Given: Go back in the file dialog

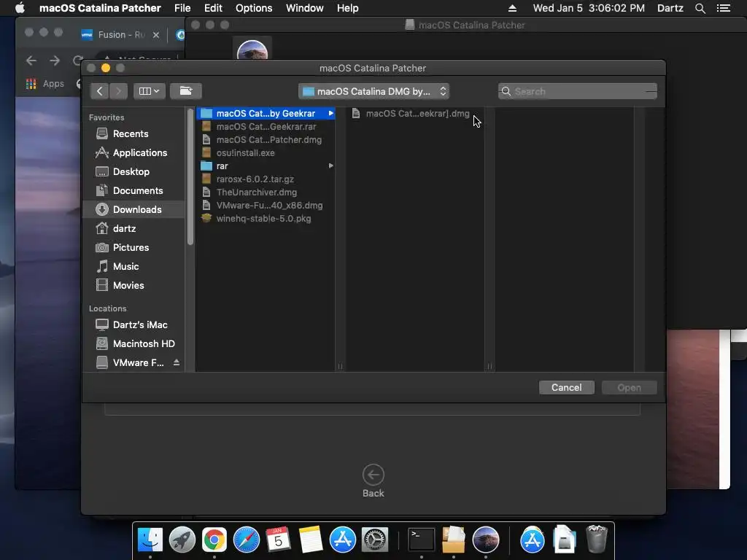Looking at the screenshot, I should (99, 91).
